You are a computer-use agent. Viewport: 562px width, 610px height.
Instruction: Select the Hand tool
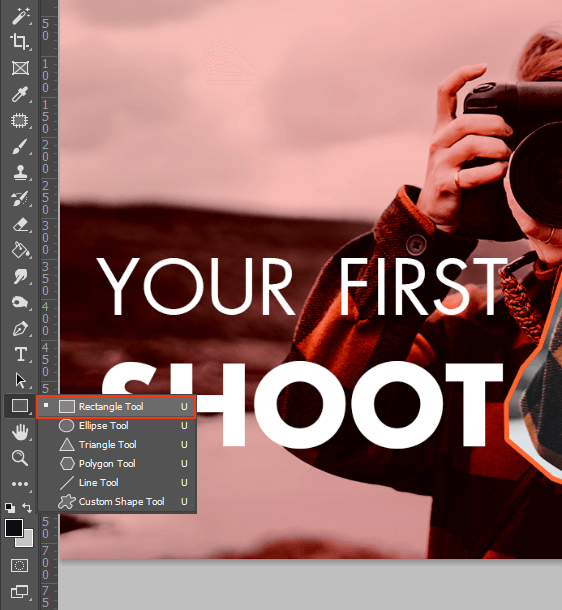pyautogui.click(x=20, y=432)
